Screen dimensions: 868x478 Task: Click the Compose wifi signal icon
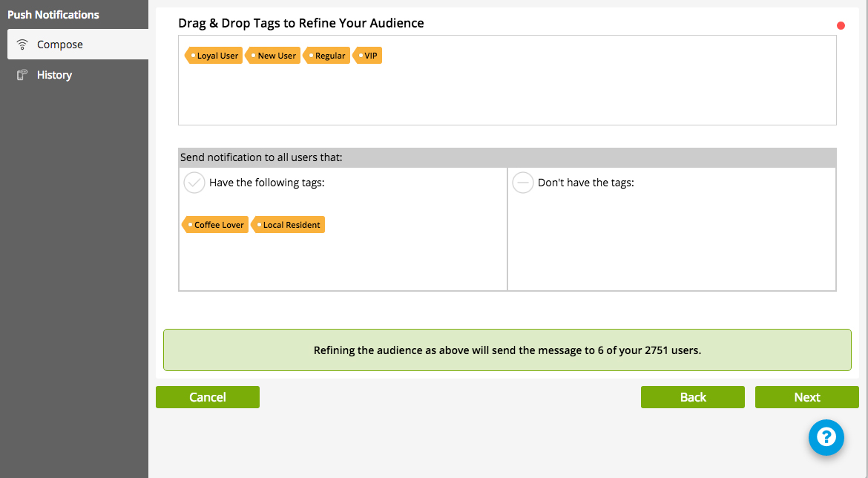pos(22,45)
